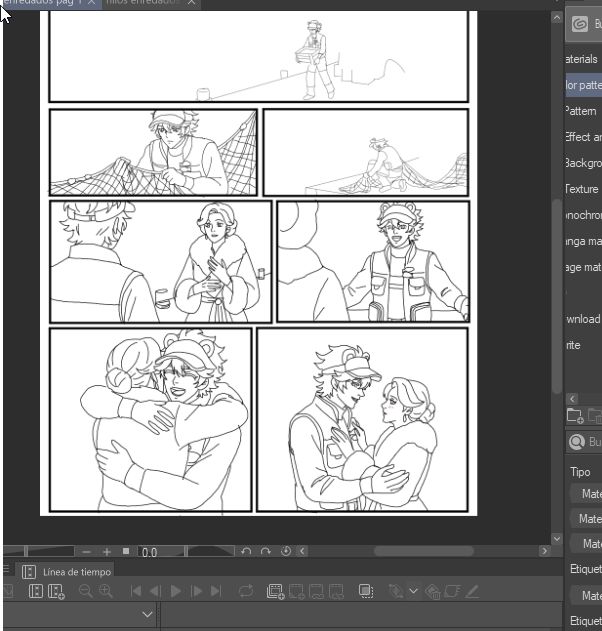Click canvas vertical scroll up arrow

pos(557,18)
